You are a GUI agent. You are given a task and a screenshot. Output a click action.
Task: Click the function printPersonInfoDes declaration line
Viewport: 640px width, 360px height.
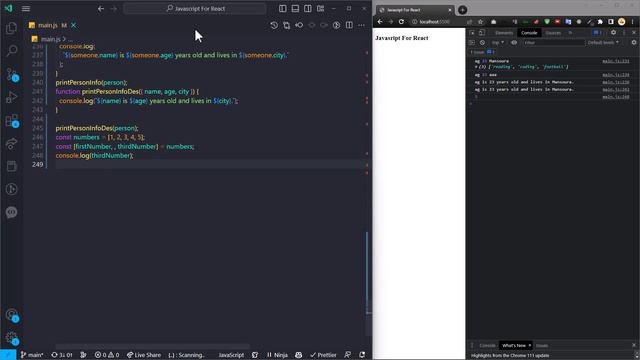[127, 91]
